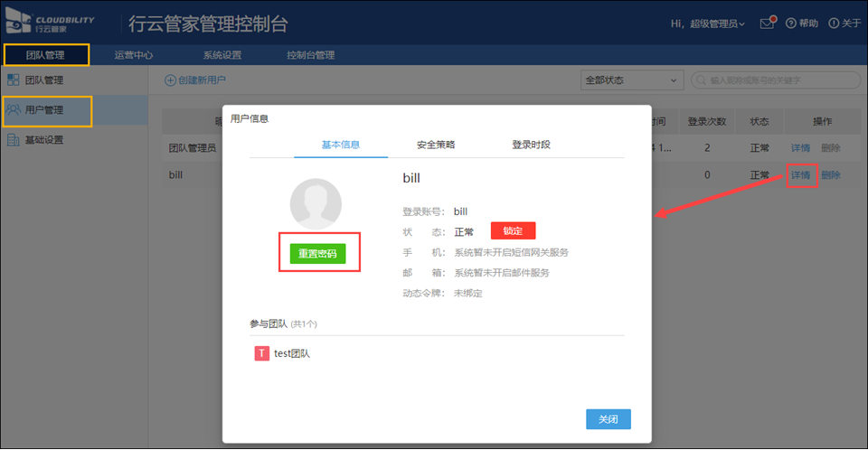Click the green 重置密码 button
Viewport: 868px width, 450px height.
click(x=317, y=254)
